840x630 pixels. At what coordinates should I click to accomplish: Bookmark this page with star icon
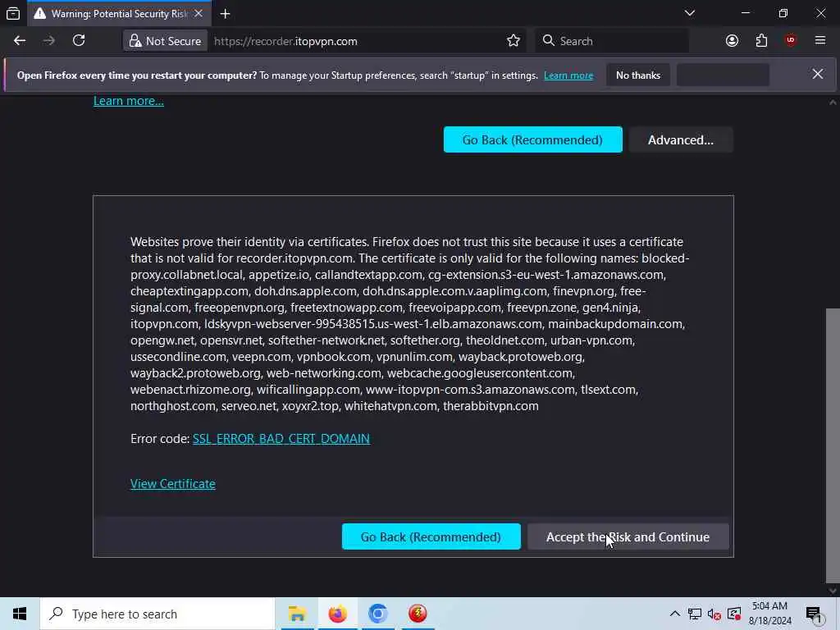pos(514,41)
